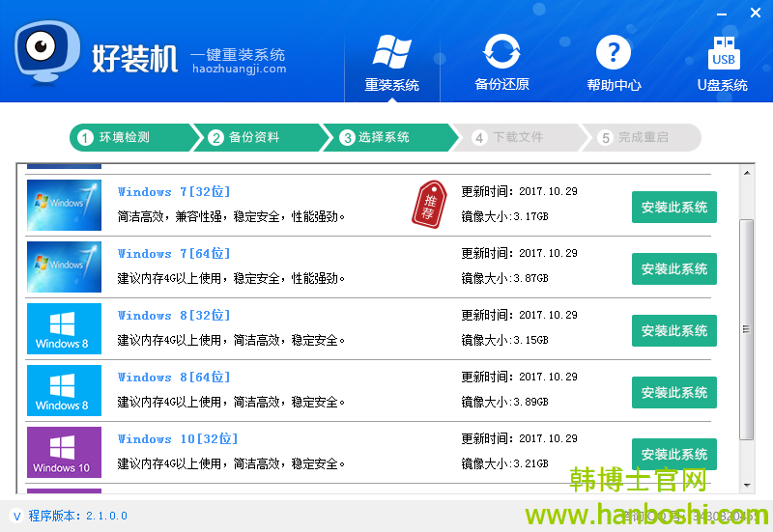Open the 重装系统 Windows flag icon
This screenshot has height=532, width=773.
392,51
